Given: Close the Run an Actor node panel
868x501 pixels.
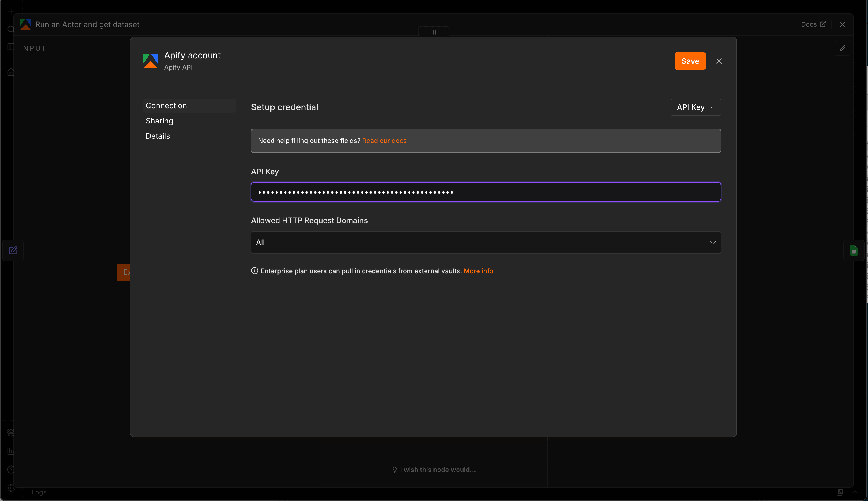Looking at the screenshot, I should [842, 24].
